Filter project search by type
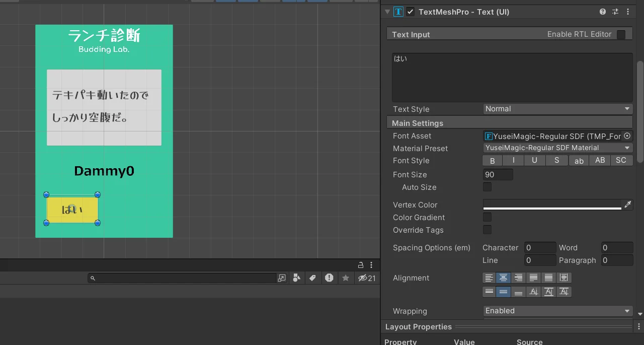This screenshot has width=644, height=345. click(297, 278)
